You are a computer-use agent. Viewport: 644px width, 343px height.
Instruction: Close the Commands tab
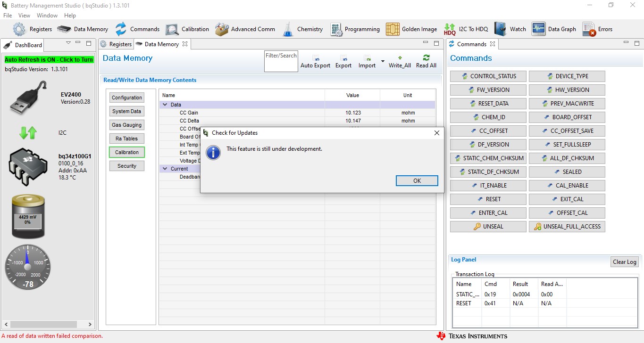tap(493, 44)
